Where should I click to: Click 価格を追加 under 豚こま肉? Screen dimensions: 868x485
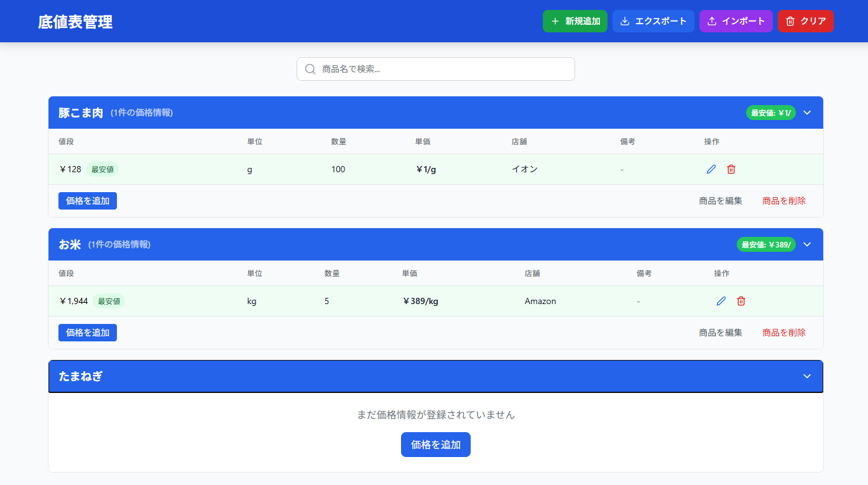[88, 201]
